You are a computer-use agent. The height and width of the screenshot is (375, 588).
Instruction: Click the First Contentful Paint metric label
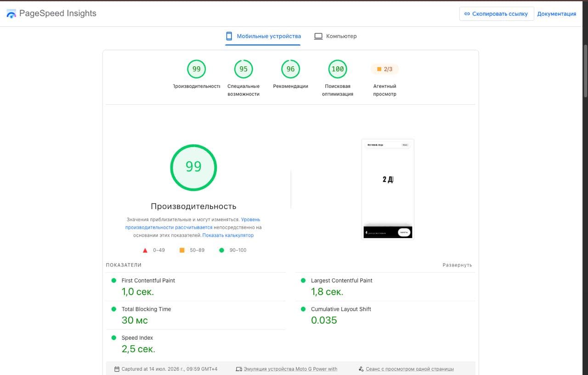[148, 280]
